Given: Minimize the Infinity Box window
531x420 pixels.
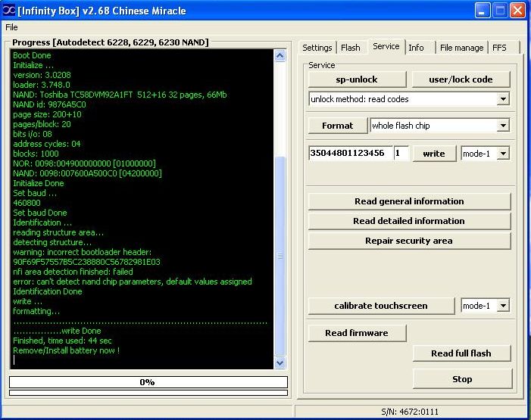Looking at the screenshot, I should (483, 11).
